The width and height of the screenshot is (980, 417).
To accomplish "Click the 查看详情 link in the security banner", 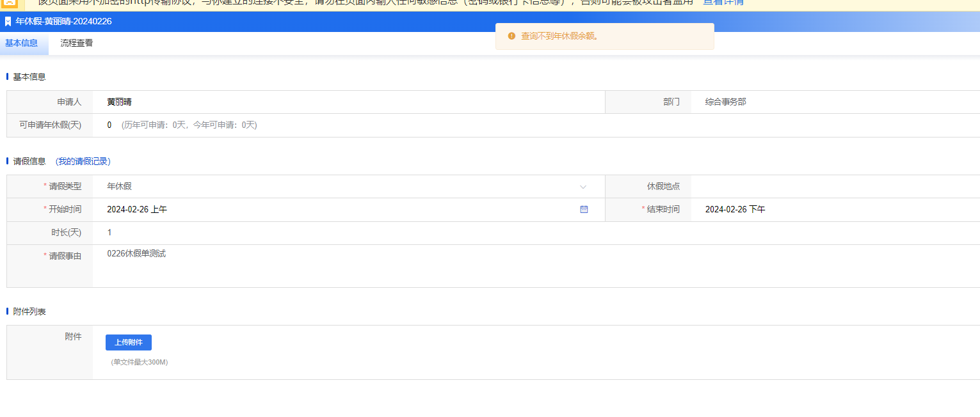I will (723, 3).
